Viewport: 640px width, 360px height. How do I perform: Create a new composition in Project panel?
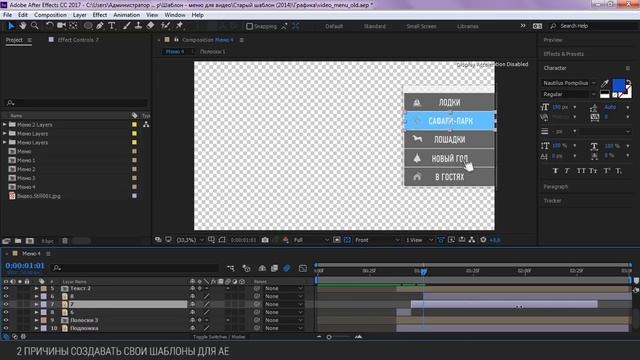click(x=30, y=241)
